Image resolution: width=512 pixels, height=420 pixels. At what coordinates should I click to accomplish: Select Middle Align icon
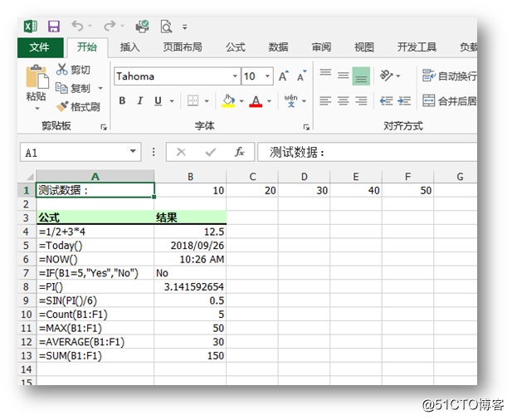344,76
